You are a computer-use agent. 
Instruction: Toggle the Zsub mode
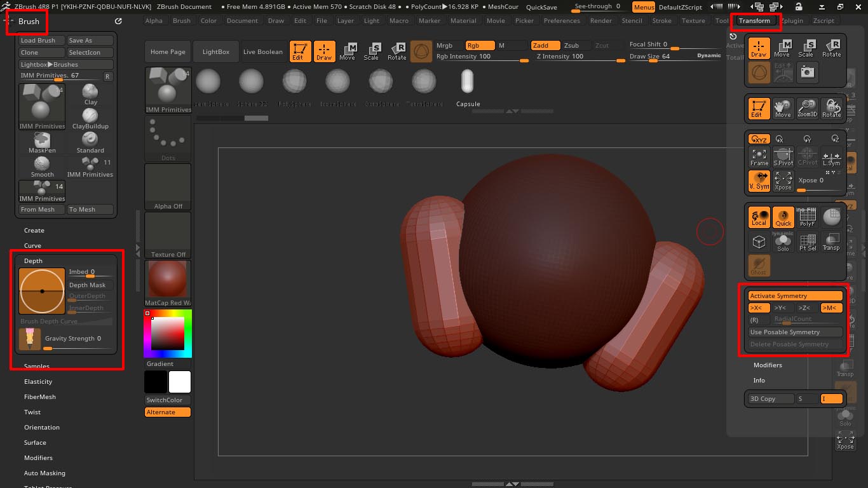571,46
